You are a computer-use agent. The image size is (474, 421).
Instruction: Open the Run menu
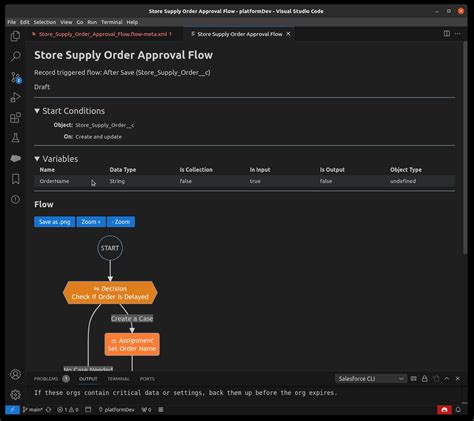(x=92, y=22)
